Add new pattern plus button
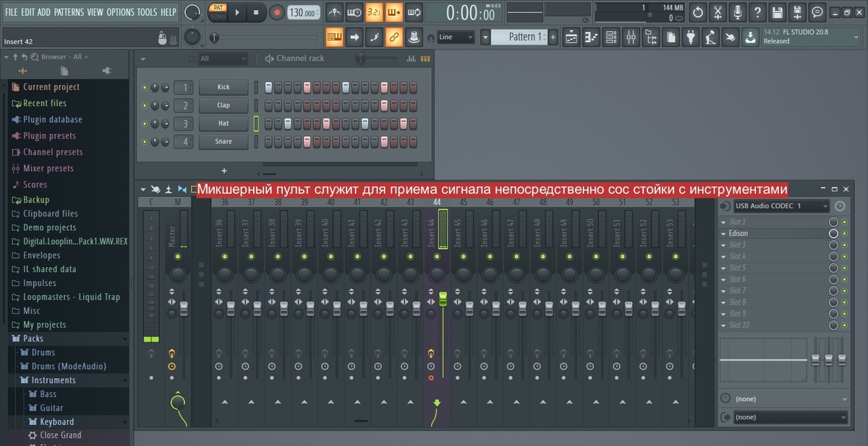This screenshot has width=868, height=446. tap(553, 37)
